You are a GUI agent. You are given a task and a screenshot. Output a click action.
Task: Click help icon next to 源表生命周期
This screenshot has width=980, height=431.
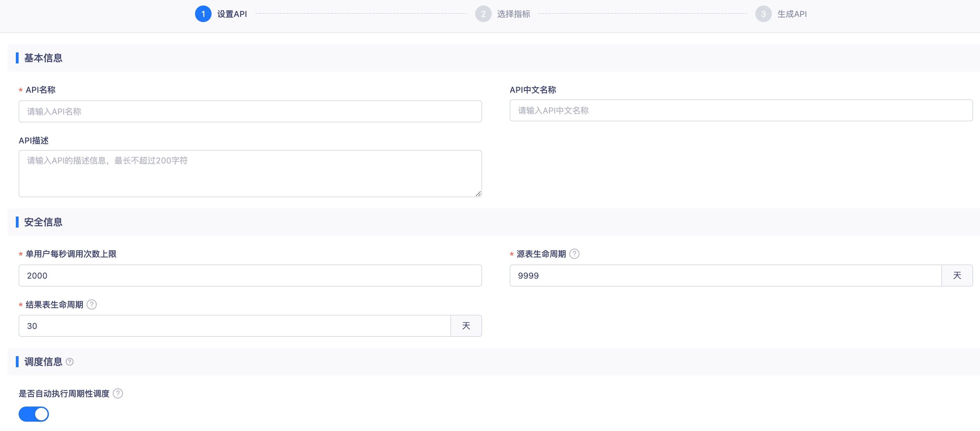click(574, 253)
